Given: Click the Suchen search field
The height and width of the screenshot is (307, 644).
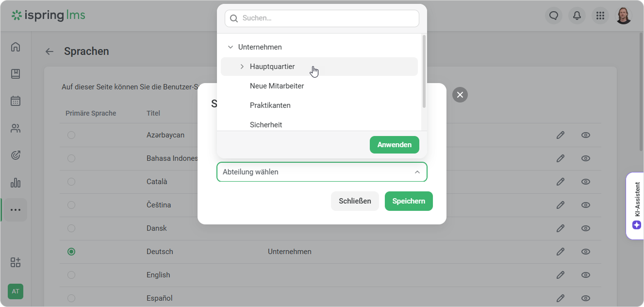Looking at the screenshot, I should coord(328,18).
